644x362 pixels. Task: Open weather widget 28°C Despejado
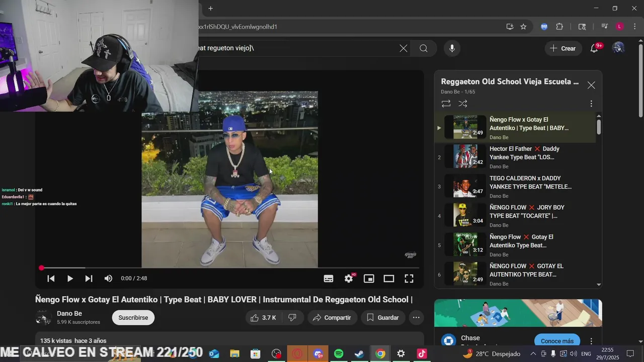(x=492, y=354)
